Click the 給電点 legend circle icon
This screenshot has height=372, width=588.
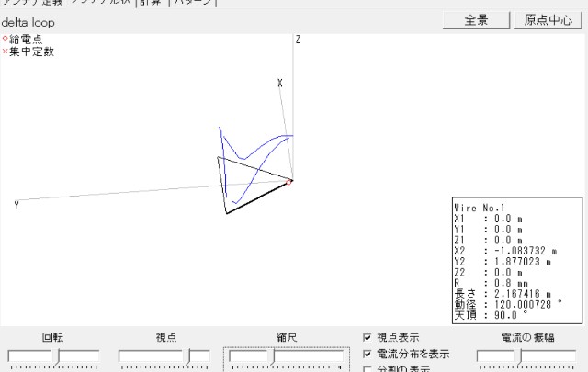pos(5,39)
